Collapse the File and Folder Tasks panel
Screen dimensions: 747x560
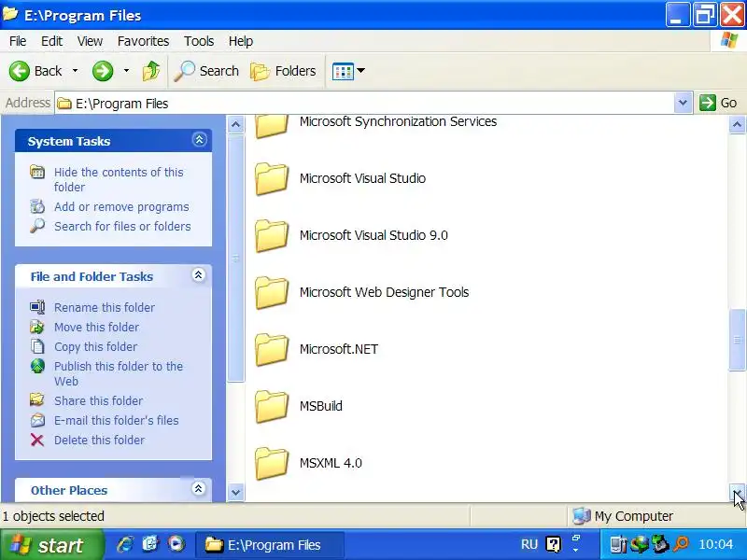click(199, 275)
